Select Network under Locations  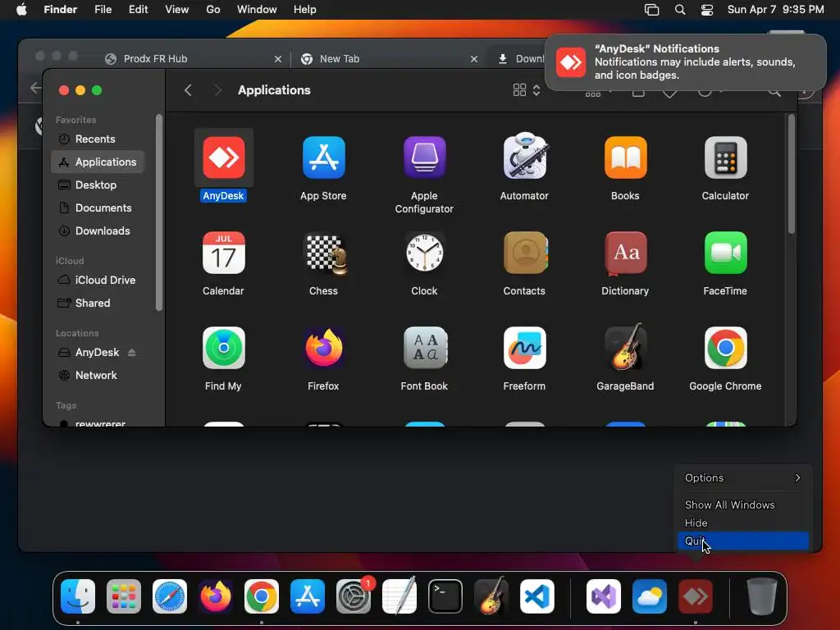(98, 376)
